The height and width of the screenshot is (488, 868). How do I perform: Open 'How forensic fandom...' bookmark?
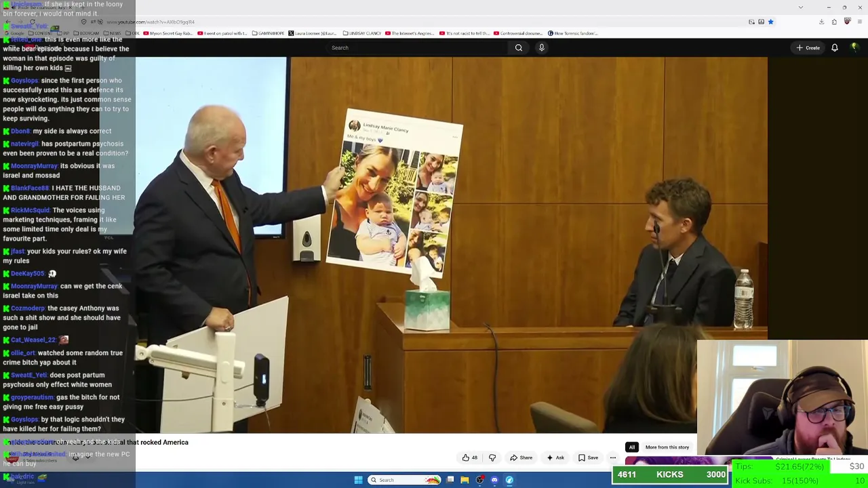(x=573, y=33)
